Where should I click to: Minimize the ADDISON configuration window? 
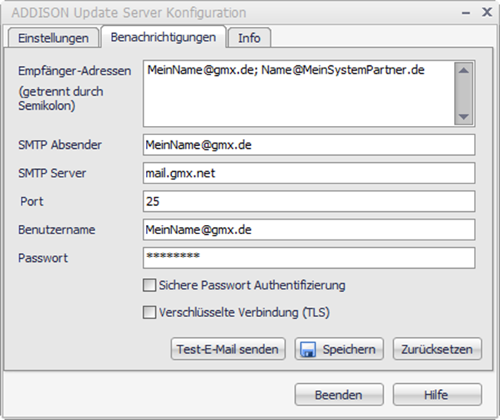466,13
